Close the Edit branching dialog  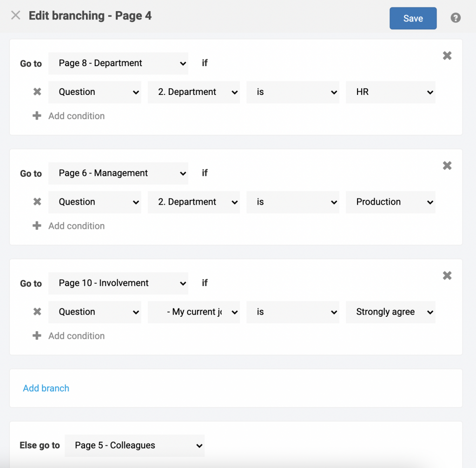[15, 15]
